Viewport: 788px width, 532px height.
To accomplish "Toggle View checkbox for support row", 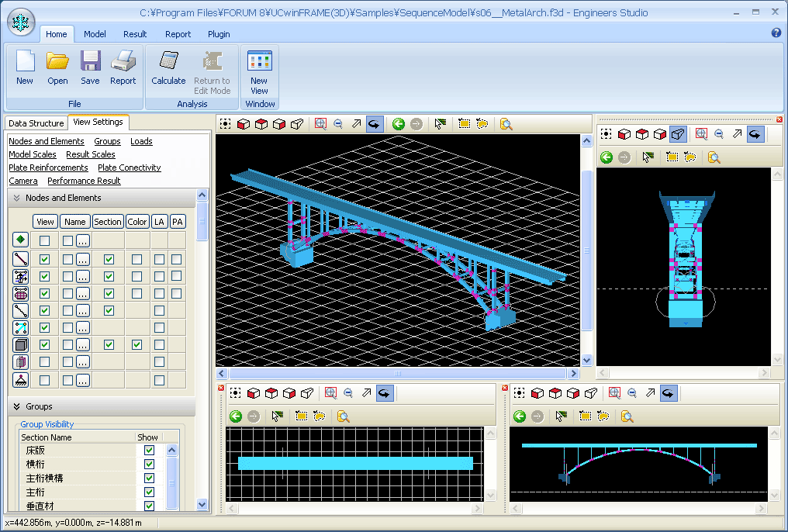I will pos(45,380).
